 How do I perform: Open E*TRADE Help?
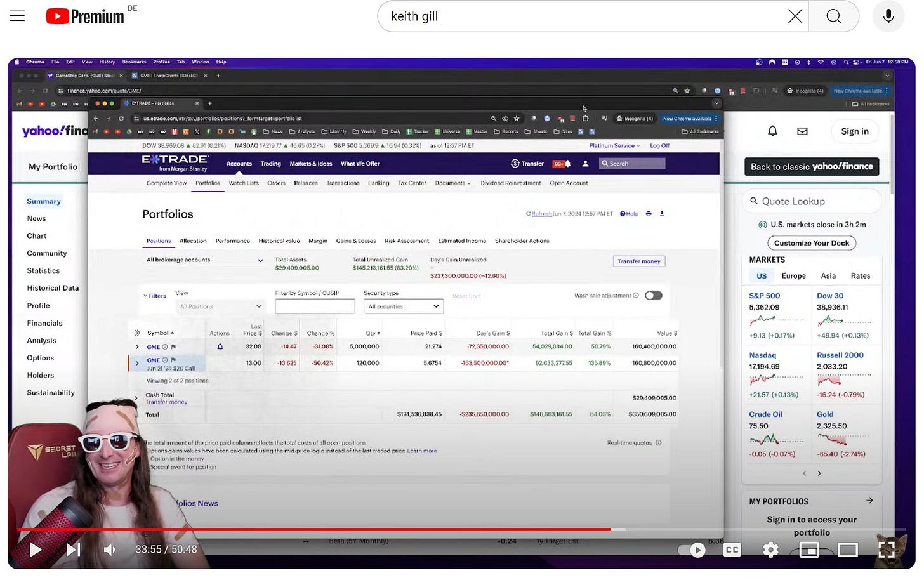click(629, 214)
